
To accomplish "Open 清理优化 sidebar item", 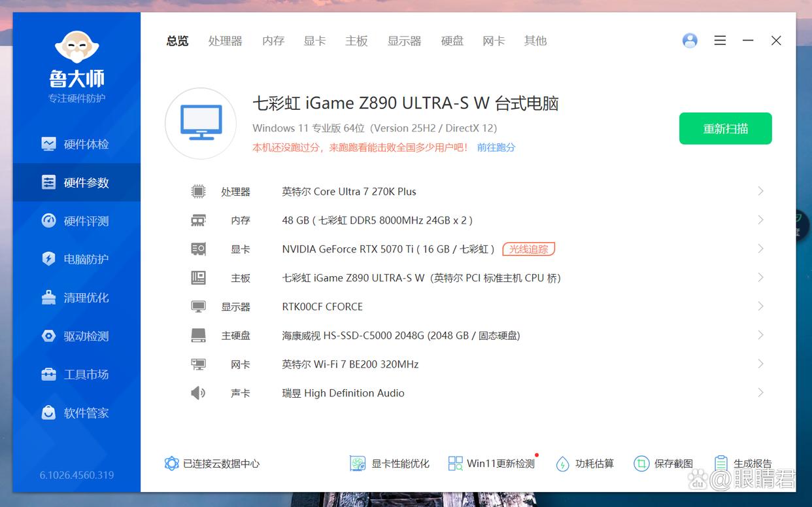I will (76, 298).
